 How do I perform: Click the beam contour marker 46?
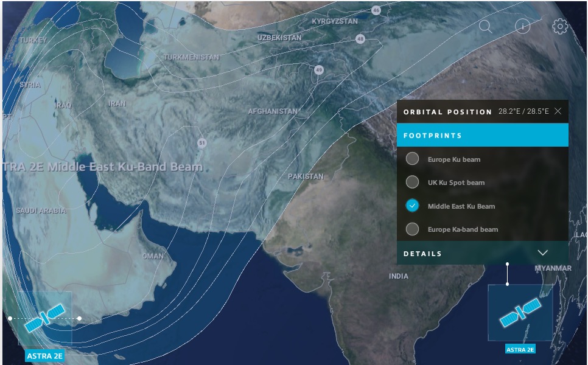pos(376,10)
